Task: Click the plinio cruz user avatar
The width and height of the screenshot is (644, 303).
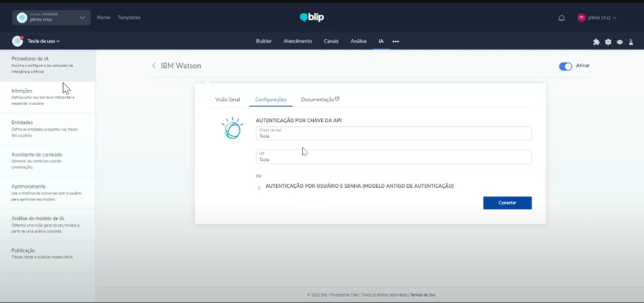Action: (x=581, y=18)
